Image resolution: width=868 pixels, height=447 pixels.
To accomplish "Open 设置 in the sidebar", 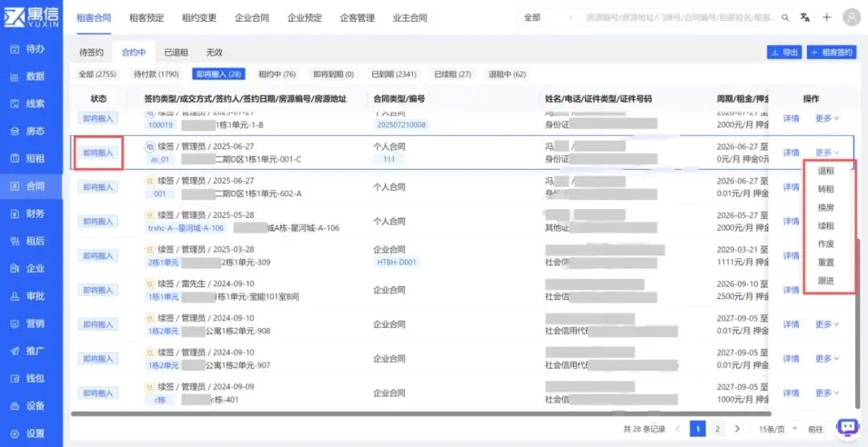I will (x=27, y=433).
